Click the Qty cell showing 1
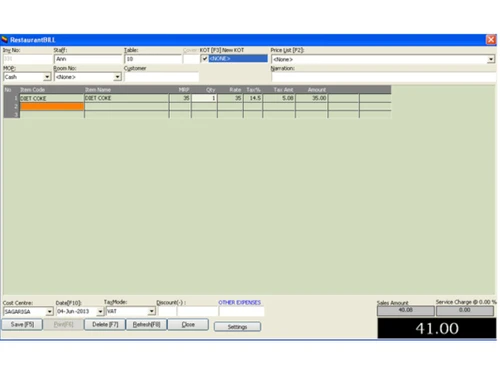This screenshot has height=375, width=500. (x=204, y=98)
